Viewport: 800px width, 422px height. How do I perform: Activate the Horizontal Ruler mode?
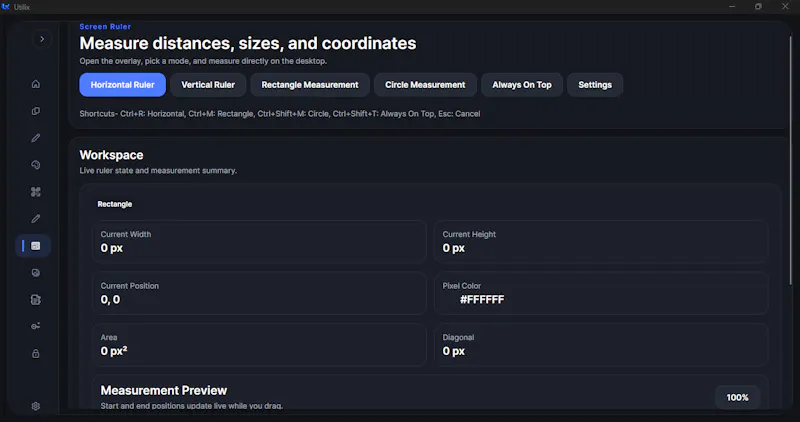click(x=122, y=85)
